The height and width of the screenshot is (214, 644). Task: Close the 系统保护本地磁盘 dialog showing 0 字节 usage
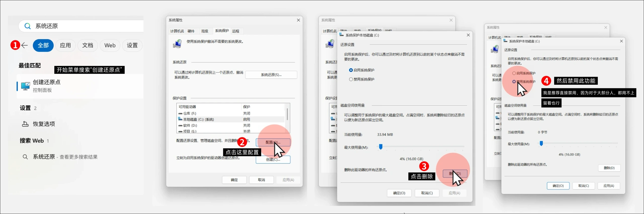[621, 41]
